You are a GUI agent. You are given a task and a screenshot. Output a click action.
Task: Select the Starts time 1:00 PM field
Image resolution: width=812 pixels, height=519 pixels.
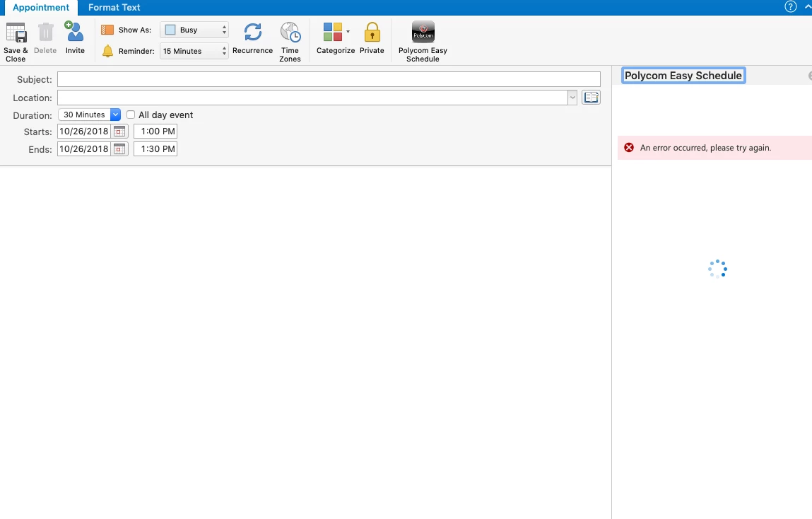click(x=155, y=132)
